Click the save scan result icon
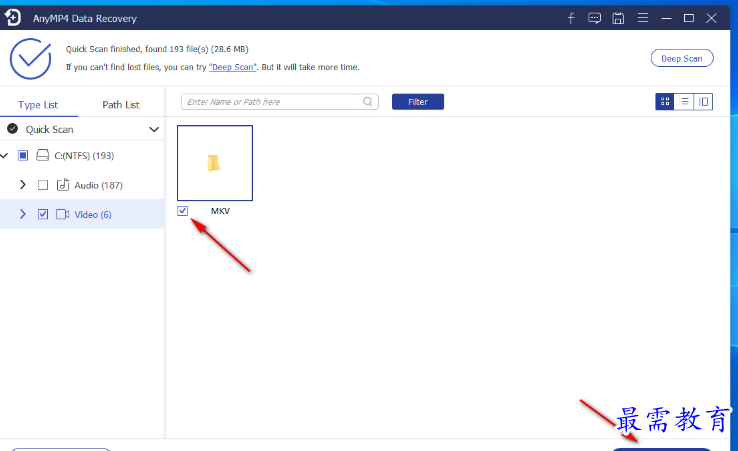The width and height of the screenshot is (738, 451). [618, 18]
